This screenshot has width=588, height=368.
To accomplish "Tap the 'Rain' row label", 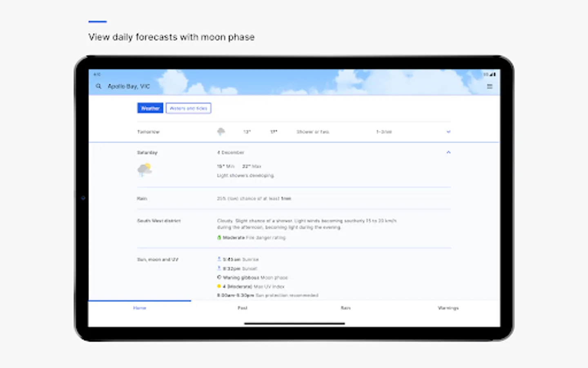I will [x=142, y=198].
